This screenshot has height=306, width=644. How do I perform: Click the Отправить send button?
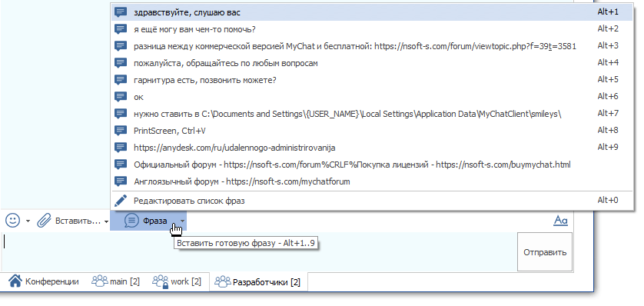[545, 252]
